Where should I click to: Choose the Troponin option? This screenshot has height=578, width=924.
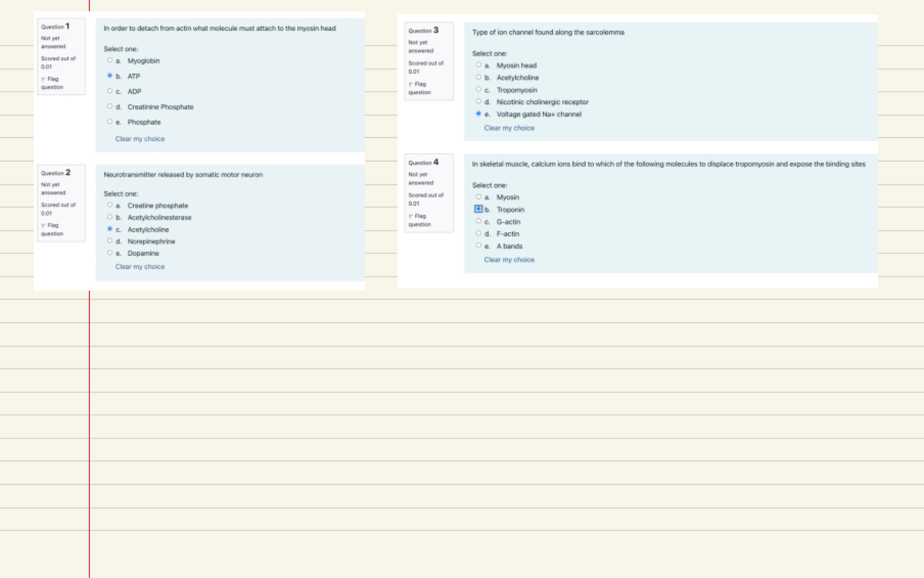(x=479, y=210)
